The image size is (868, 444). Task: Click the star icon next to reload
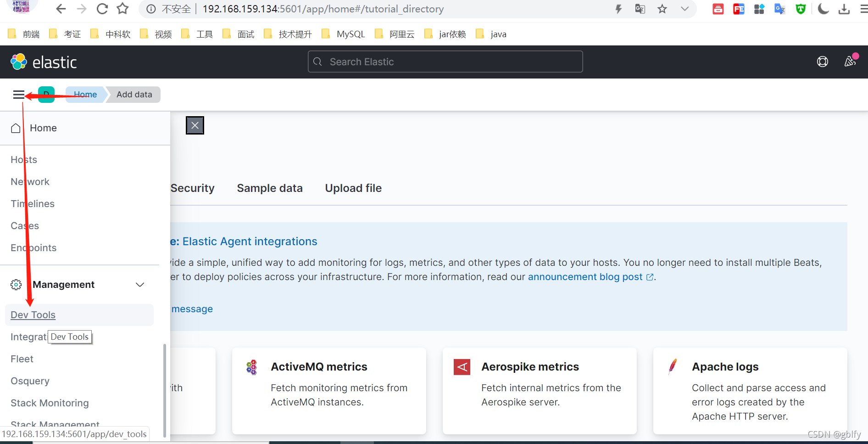tap(122, 9)
